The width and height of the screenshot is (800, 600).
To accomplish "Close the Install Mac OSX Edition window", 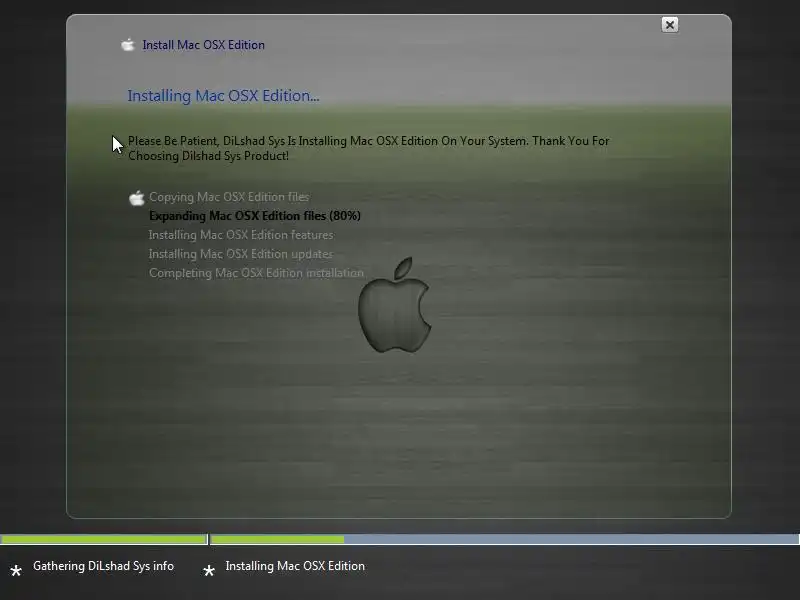I will [x=669, y=24].
